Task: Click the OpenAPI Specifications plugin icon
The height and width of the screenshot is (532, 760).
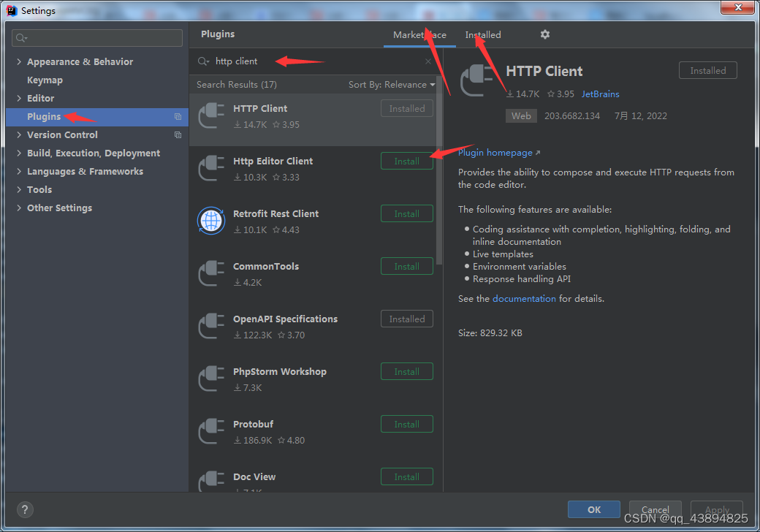Action: pyautogui.click(x=212, y=326)
